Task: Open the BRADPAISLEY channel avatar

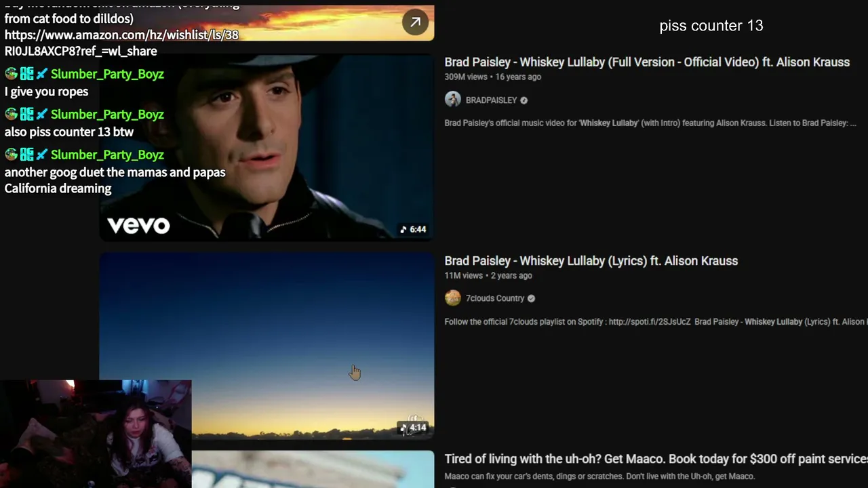Action: 452,100
